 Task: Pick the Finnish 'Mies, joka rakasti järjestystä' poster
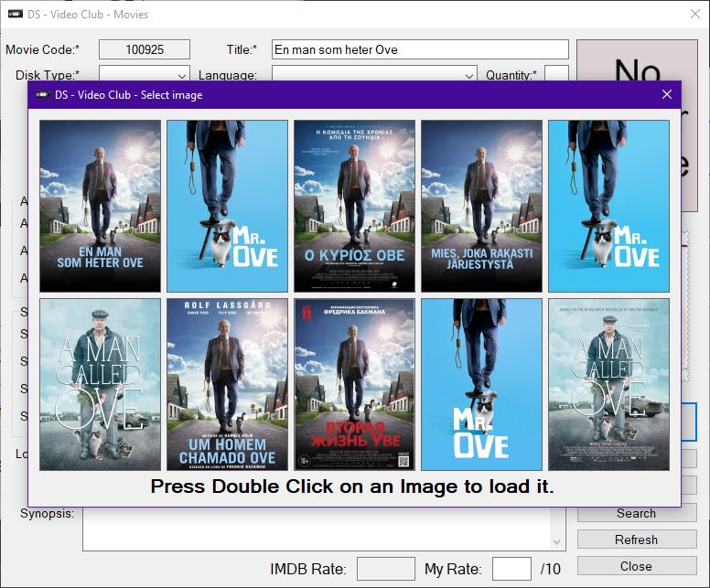482,206
